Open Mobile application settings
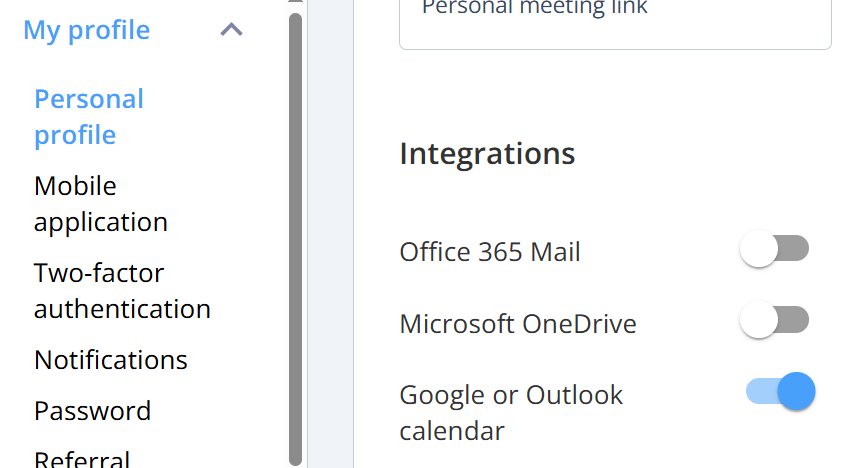 pyautogui.click(x=101, y=204)
